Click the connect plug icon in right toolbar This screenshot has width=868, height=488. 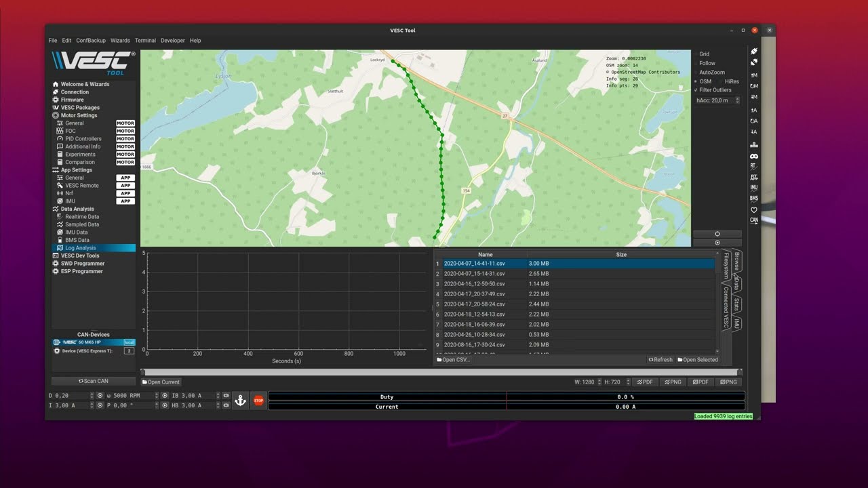(x=753, y=52)
